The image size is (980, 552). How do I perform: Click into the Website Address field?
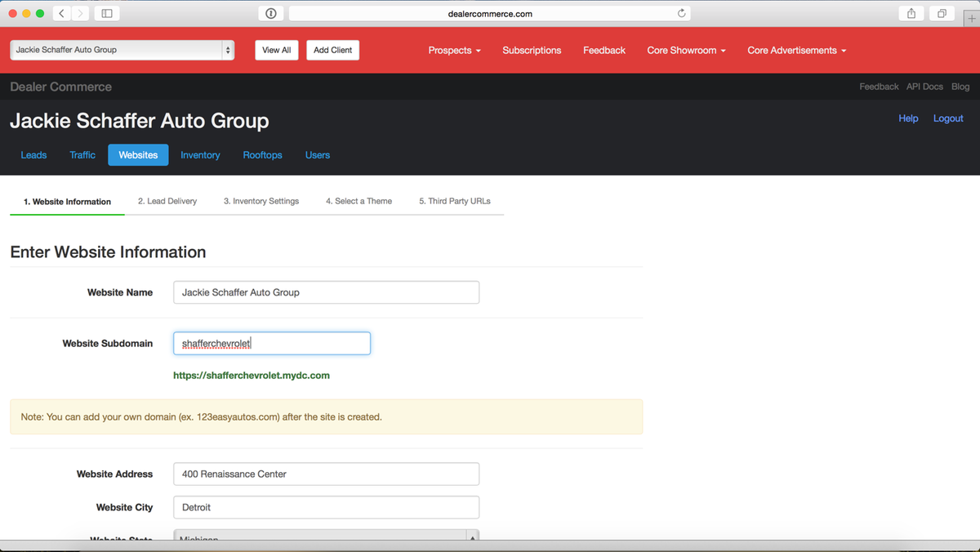326,474
